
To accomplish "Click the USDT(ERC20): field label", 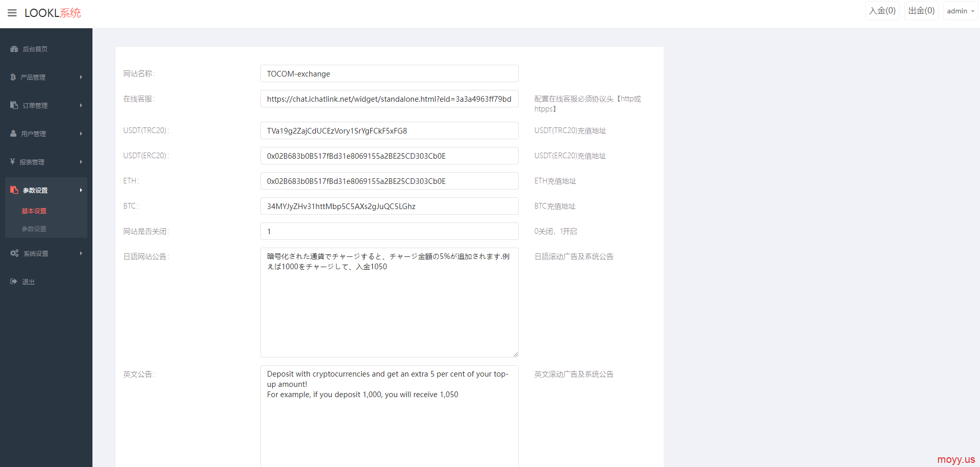I will [x=146, y=156].
